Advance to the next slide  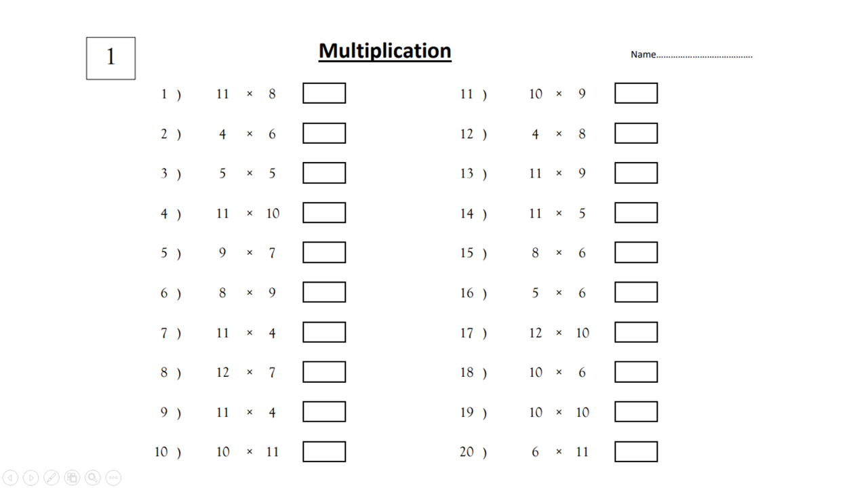[30, 477]
